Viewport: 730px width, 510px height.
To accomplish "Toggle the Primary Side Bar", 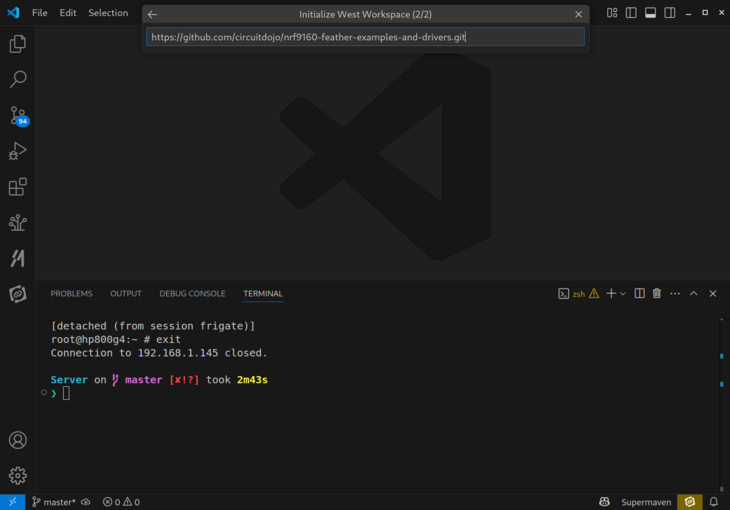I will (x=631, y=13).
